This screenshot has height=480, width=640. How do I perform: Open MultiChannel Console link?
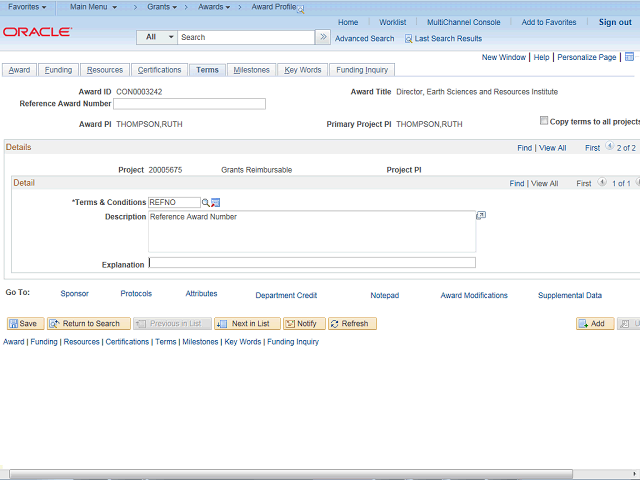coord(463,22)
